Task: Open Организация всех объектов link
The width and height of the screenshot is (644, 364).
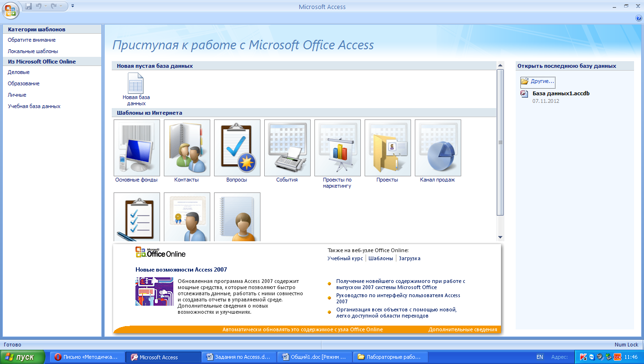Action: (396, 312)
